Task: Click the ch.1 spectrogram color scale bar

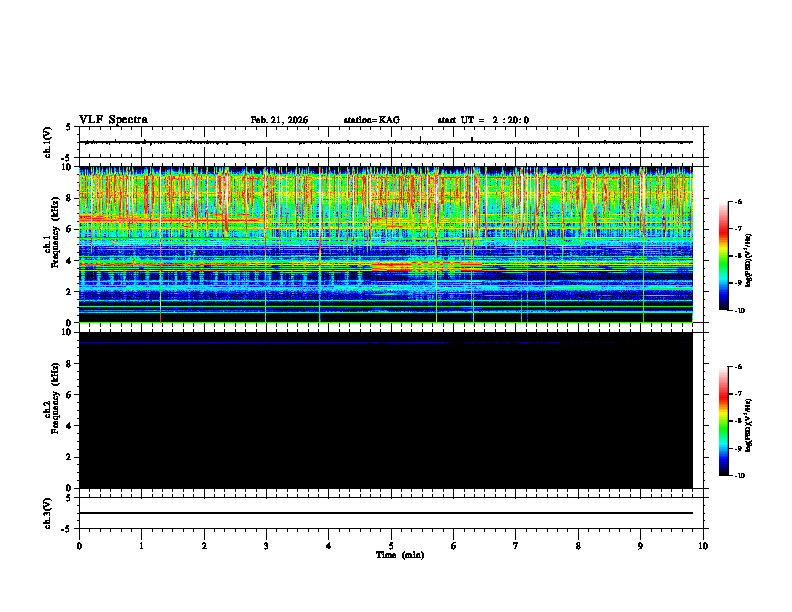Action: pos(723,256)
